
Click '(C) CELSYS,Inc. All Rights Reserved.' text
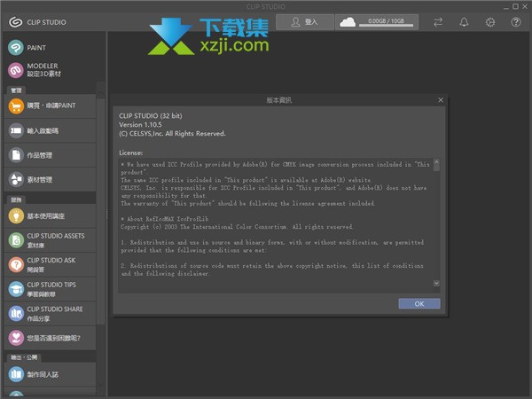pyautogui.click(x=172, y=133)
